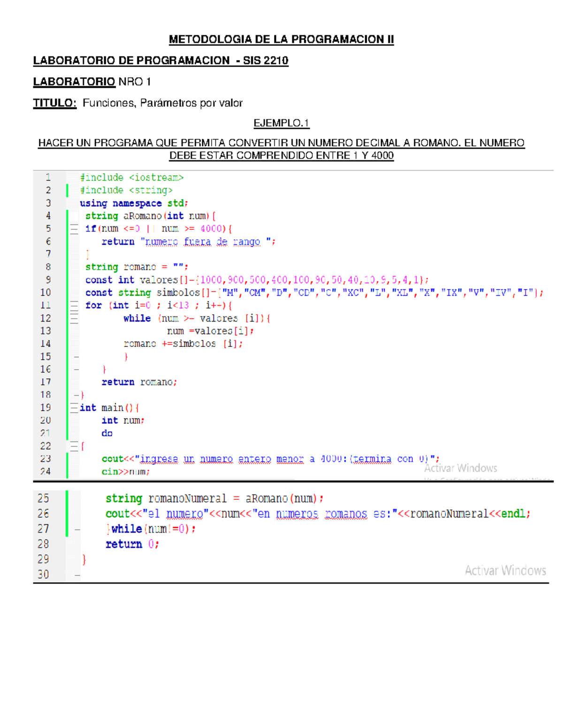Click the fold marker beside the while at line 27

tap(77, 529)
